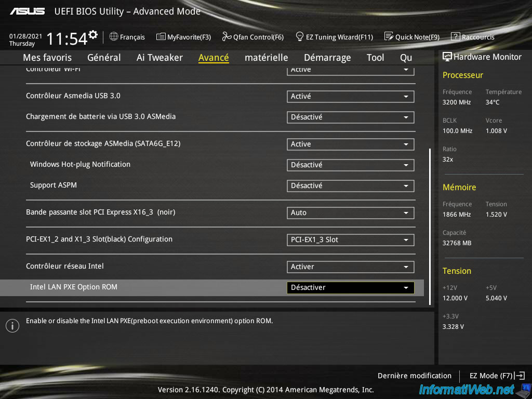Click the globe language icon for Français
This screenshot has width=532, height=399.
(114, 37)
